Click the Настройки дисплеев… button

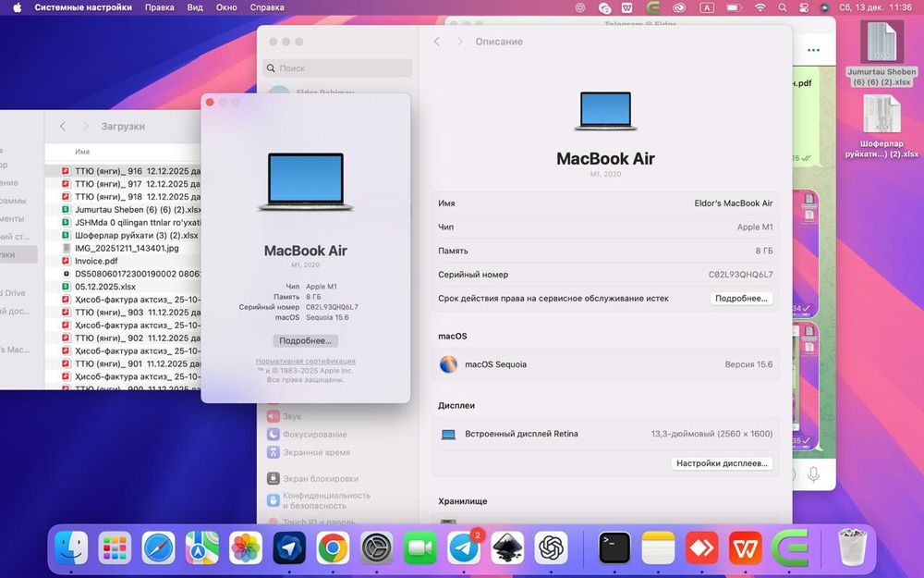pos(722,463)
